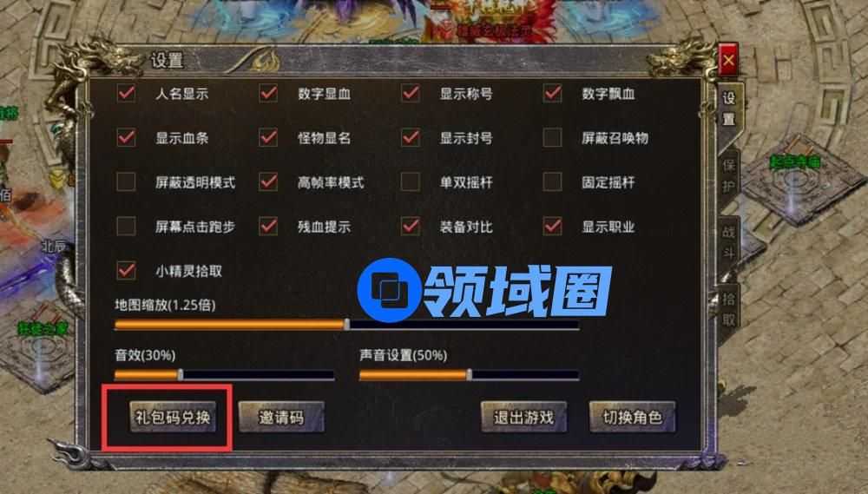868x494 pixels.
Task: Disable the 高帧率模式 checkbox
Action: pyautogui.click(x=268, y=181)
